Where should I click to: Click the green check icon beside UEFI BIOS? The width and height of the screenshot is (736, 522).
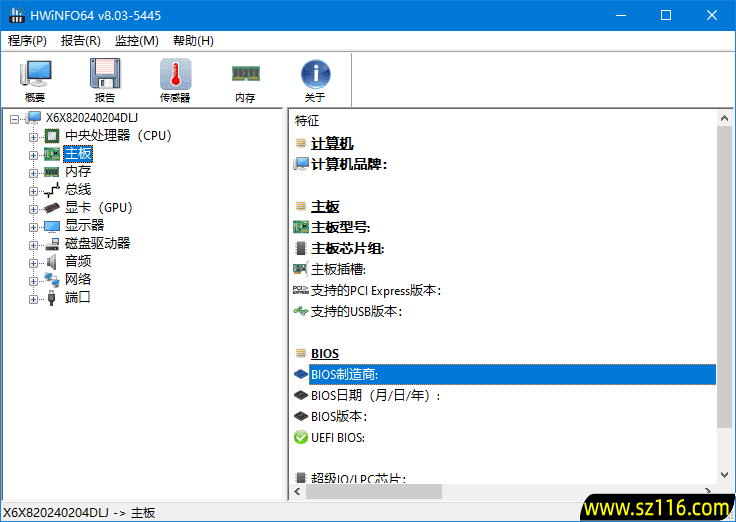[300, 437]
